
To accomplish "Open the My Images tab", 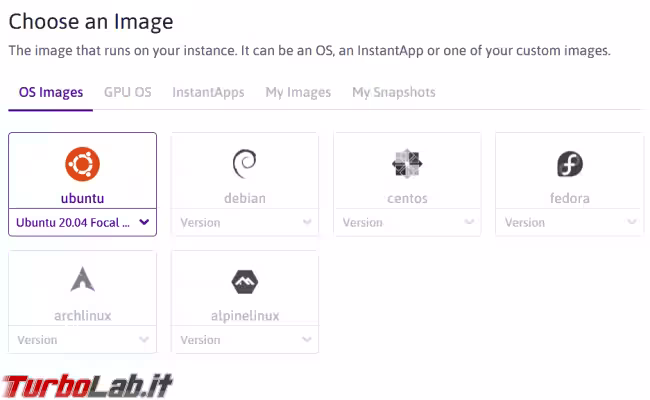I will pos(298,93).
